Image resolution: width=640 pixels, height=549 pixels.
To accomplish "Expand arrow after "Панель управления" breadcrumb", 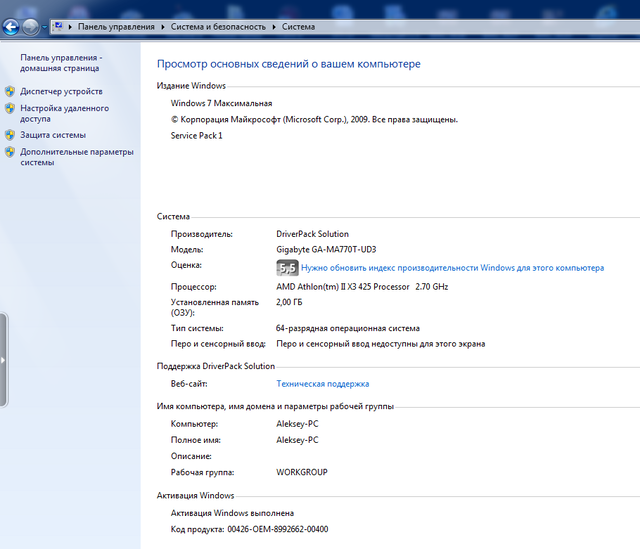I will 163,27.
